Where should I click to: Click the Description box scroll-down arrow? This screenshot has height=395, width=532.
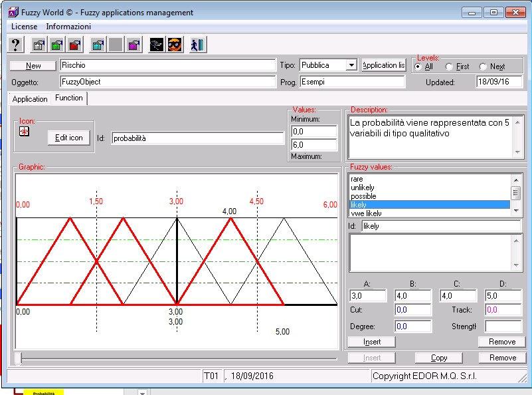coord(517,152)
